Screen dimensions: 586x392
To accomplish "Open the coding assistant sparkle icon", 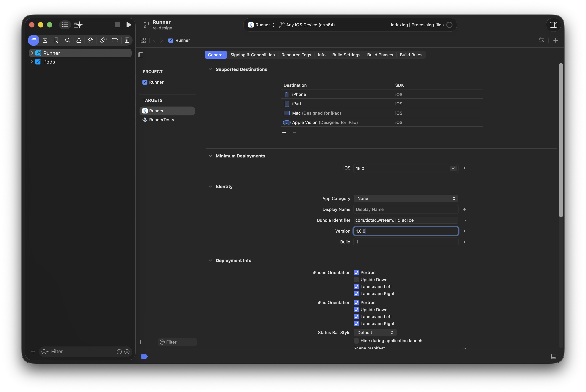I will point(78,25).
